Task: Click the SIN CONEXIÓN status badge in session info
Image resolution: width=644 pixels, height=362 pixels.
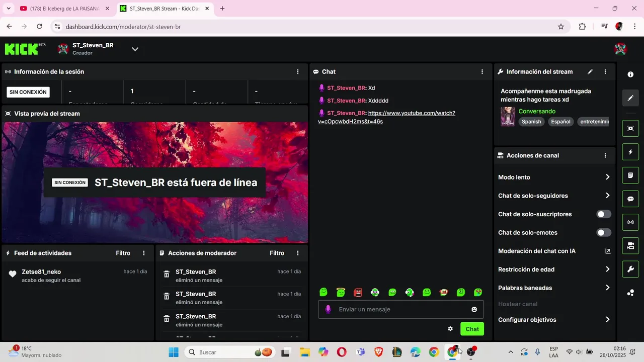Action: 28,92
